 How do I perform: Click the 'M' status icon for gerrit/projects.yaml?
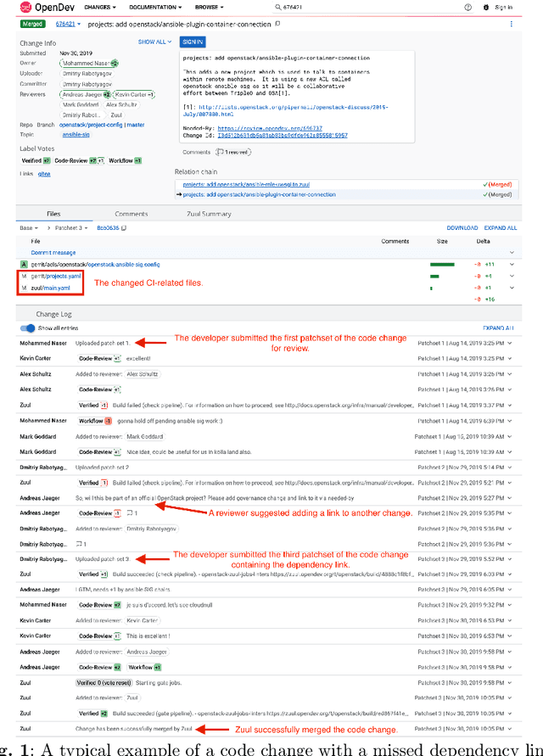(24, 277)
